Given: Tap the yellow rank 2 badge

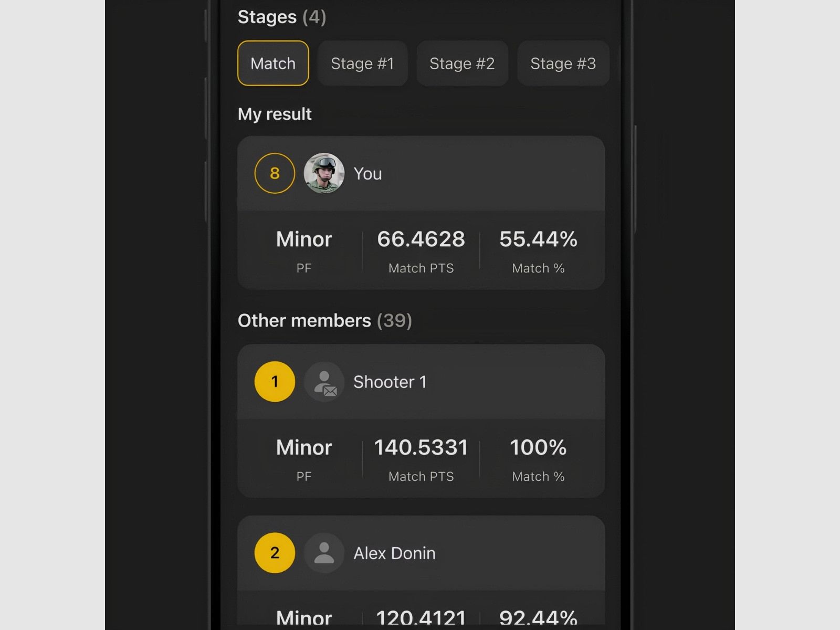Looking at the screenshot, I should 275,553.
